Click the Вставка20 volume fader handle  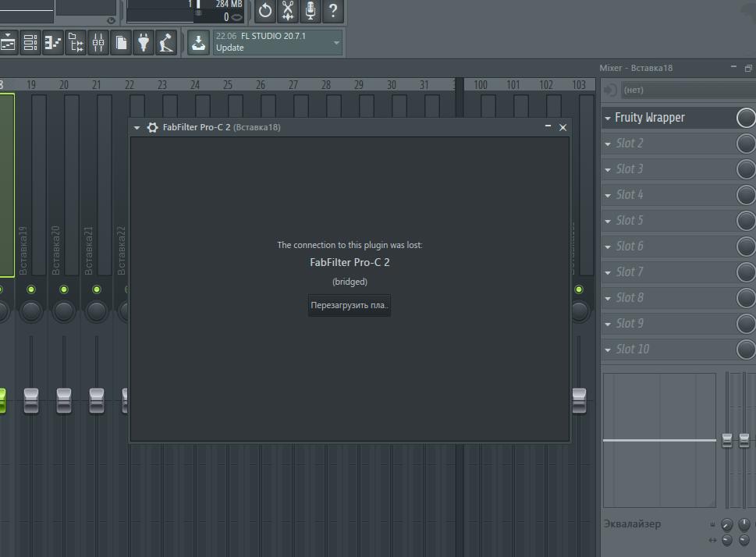tap(64, 401)
